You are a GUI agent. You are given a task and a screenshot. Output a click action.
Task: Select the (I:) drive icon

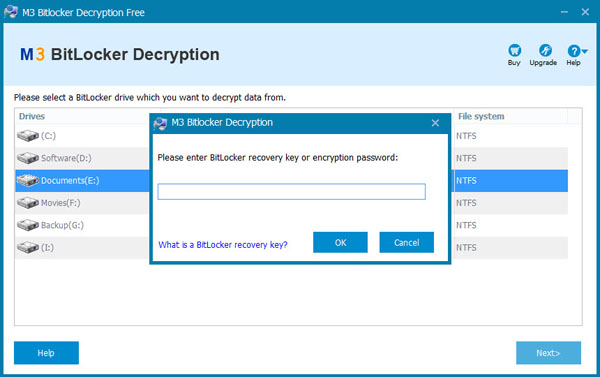pos(28,247)
